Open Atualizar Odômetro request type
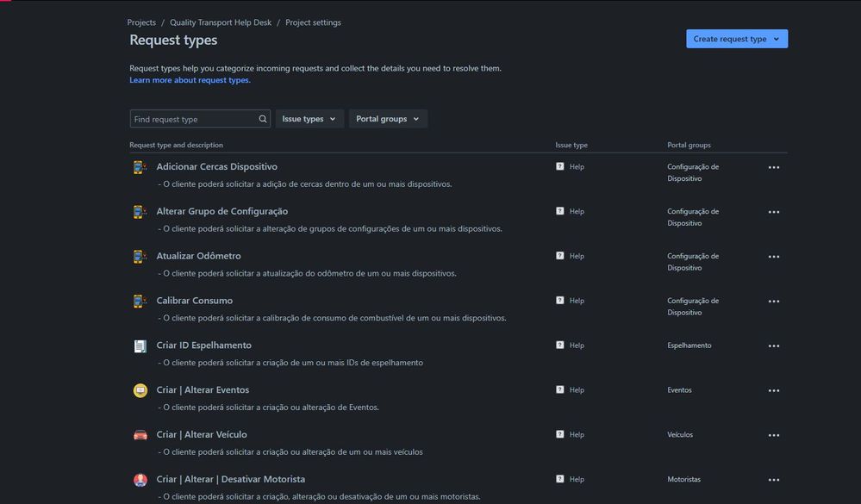This screenshot has width=861, height=504. [198, 256]
